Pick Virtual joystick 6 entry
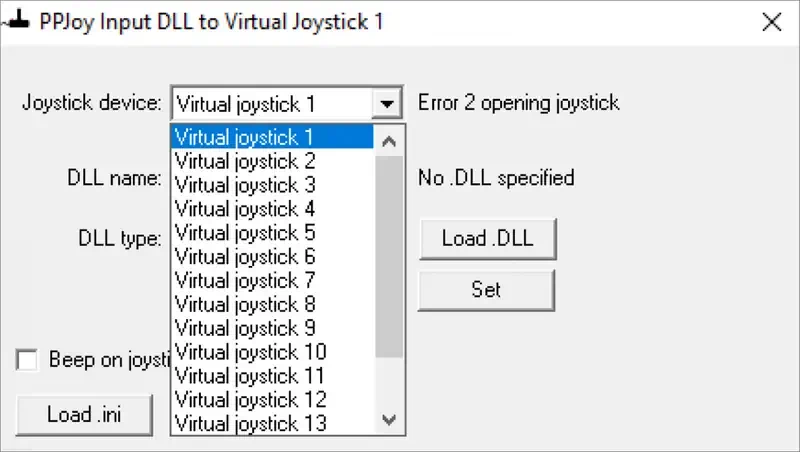The image size is (800, 452). pos(245,256)
